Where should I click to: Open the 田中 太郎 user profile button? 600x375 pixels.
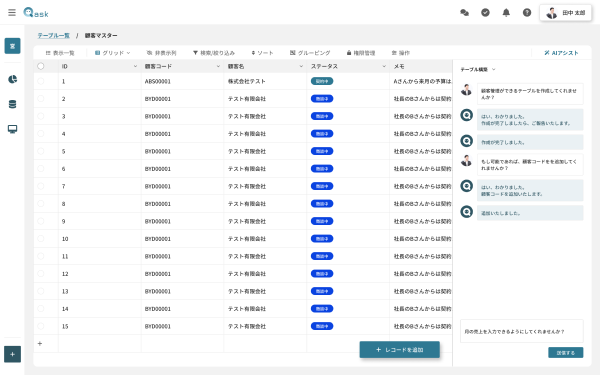pos(566,13)
